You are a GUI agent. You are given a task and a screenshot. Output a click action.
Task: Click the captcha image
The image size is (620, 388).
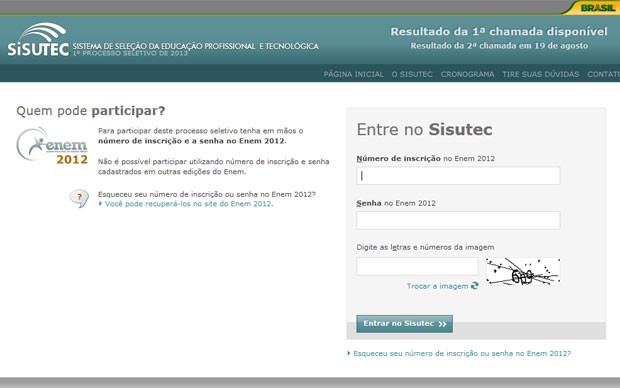point(523,271)
